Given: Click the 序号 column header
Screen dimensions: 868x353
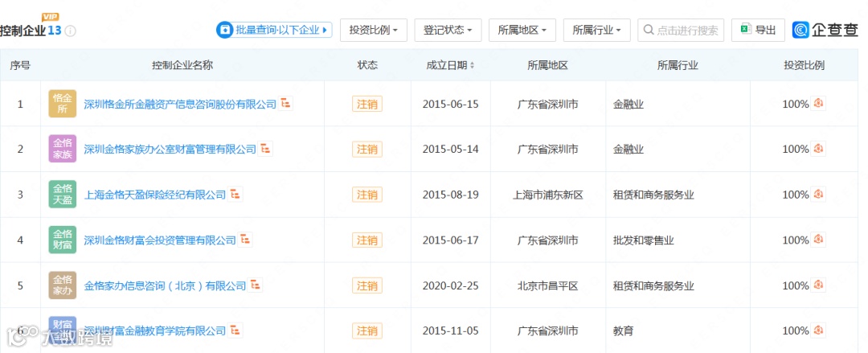Looking at the screenshot, I should (x=20, y=65).
